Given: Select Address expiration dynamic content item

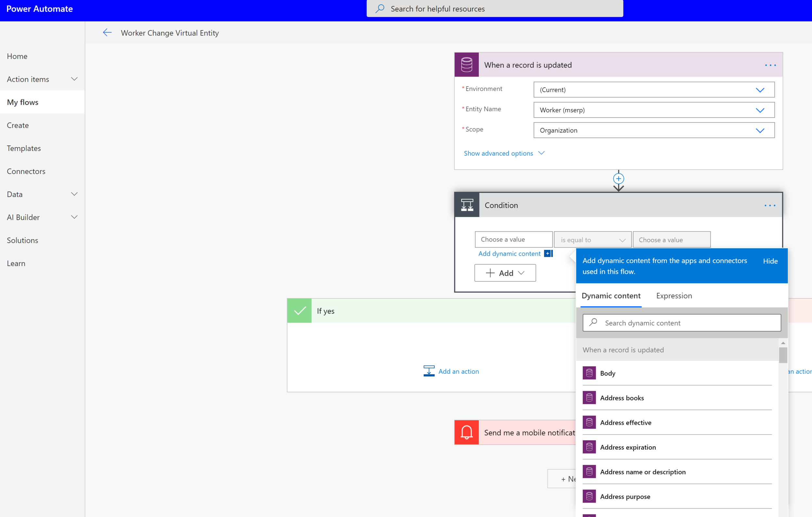Looking at the screenshot, I should 677,447.
